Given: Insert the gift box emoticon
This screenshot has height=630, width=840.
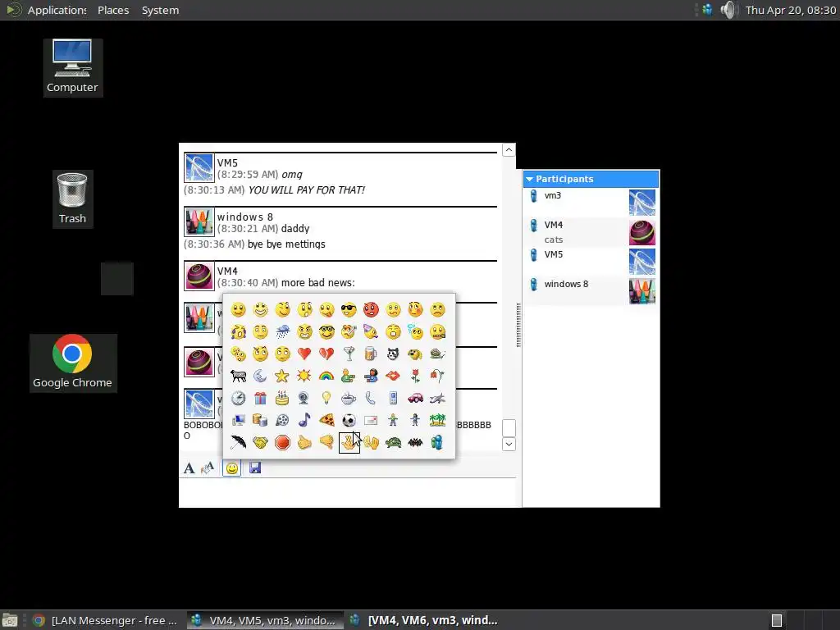Looking at the screenshot, I should (x=260, y=398).
